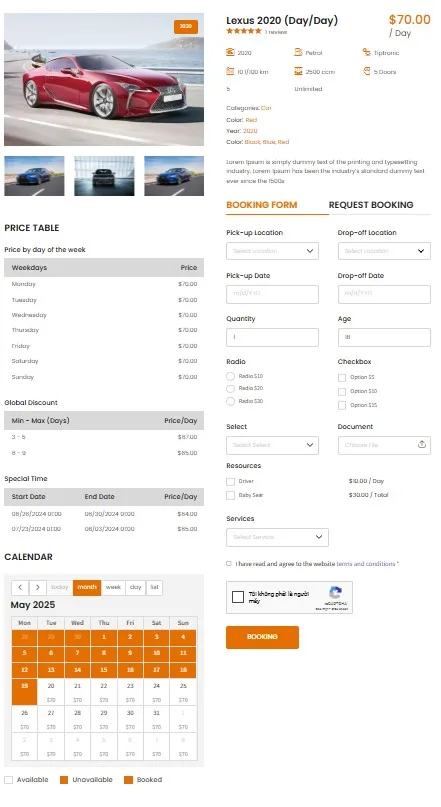
Task: Click booked date May 15
Action: [x=104, y=670]
